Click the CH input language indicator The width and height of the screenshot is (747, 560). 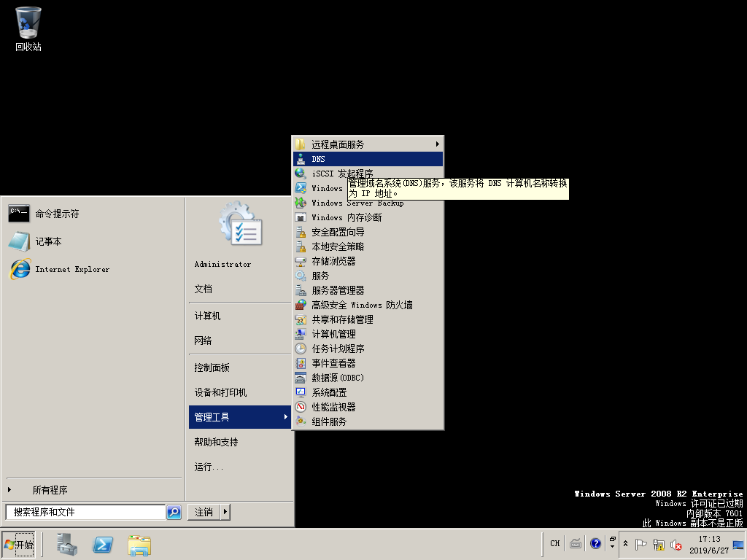coord(555,543)
